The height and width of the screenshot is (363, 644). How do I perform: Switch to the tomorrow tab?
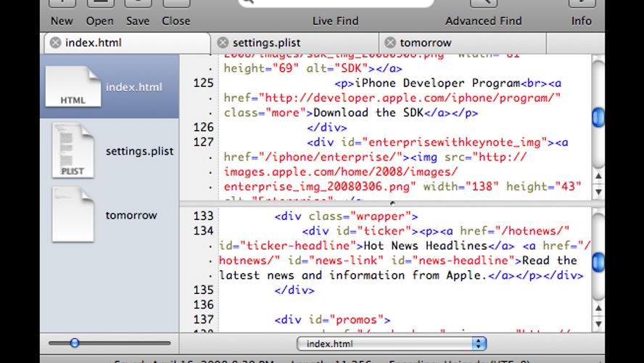(x=425, y=43)
